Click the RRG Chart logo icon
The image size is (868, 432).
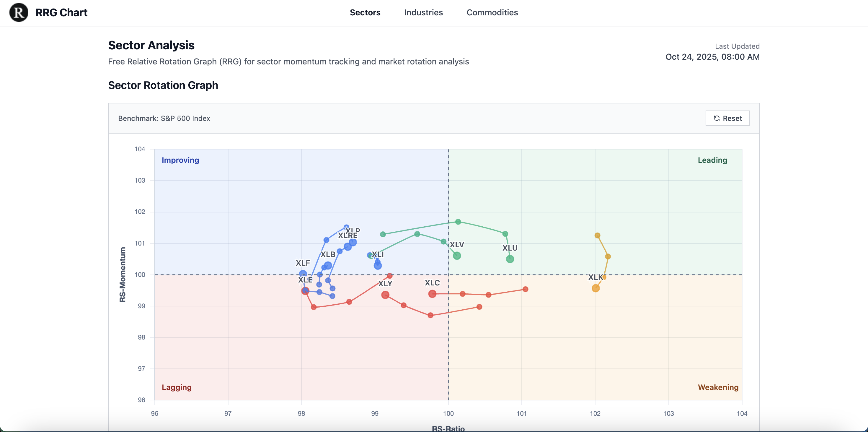pos(19,12)
